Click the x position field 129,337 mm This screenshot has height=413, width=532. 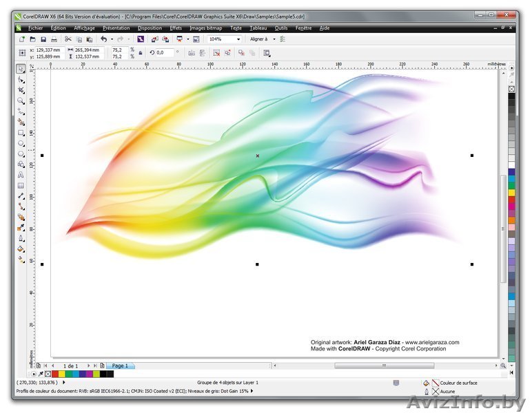coord(50,50)
